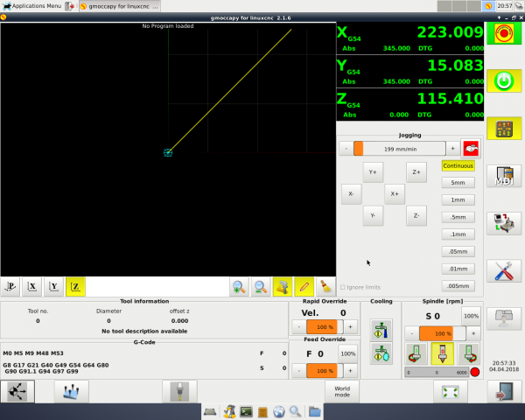
Task: Open the Applications Menu
Action: [31, 6]
